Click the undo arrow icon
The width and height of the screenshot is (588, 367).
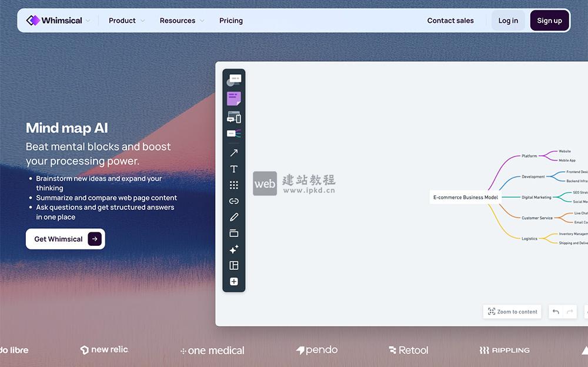click(x=556, y=312)
